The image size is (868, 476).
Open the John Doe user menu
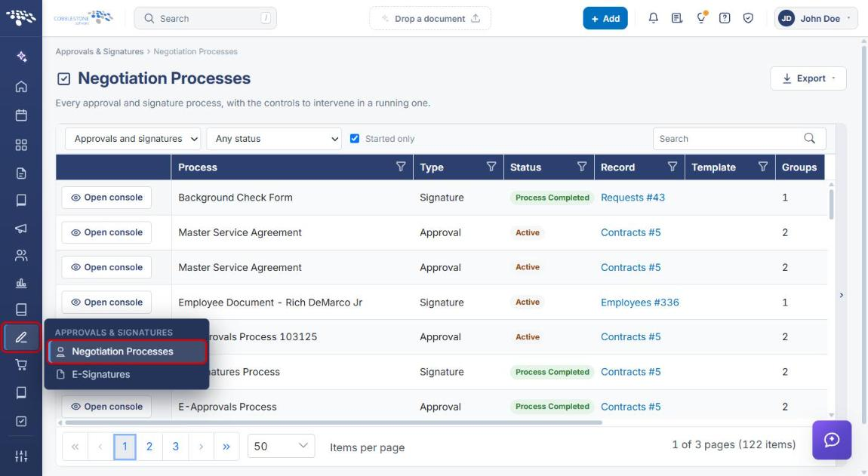[816, 18]
